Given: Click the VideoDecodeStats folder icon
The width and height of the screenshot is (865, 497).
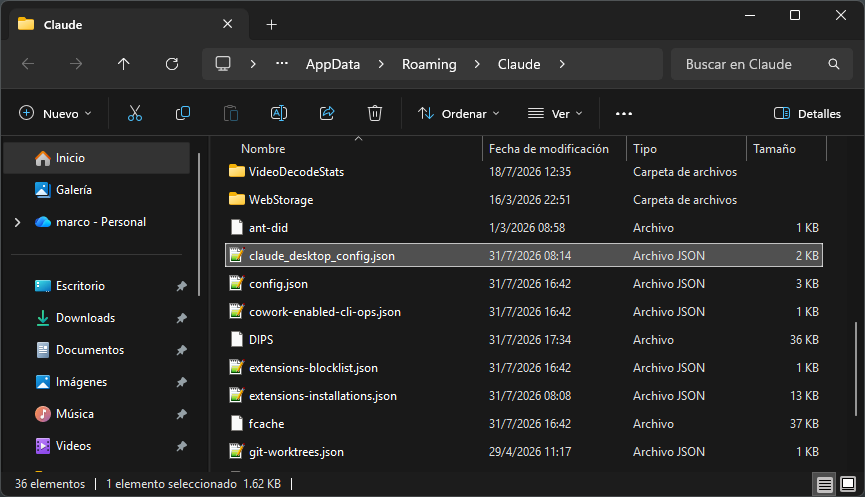Looking at the screenshot, I should click(237, 171).
